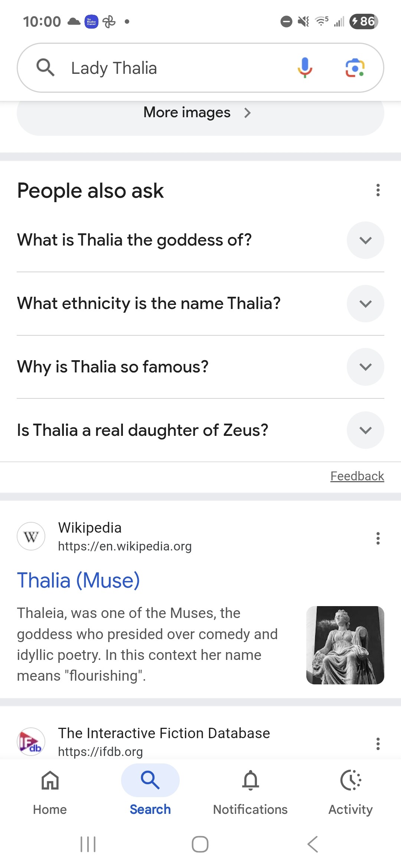The height and width of the screenshot is (868, 401).
Task: Open People also ask options menu
Action: point(378,190)
